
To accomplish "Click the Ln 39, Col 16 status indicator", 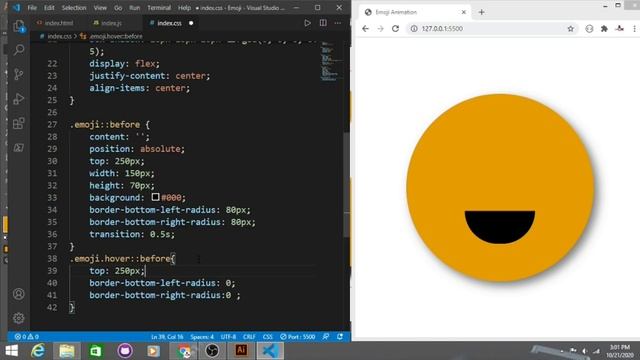I will [167, 337].
